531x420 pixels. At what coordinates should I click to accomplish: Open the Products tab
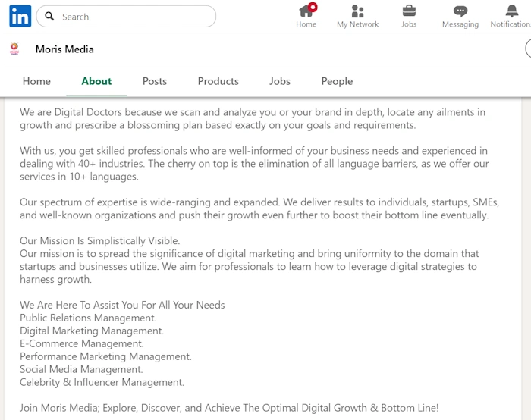click(218, 81)
